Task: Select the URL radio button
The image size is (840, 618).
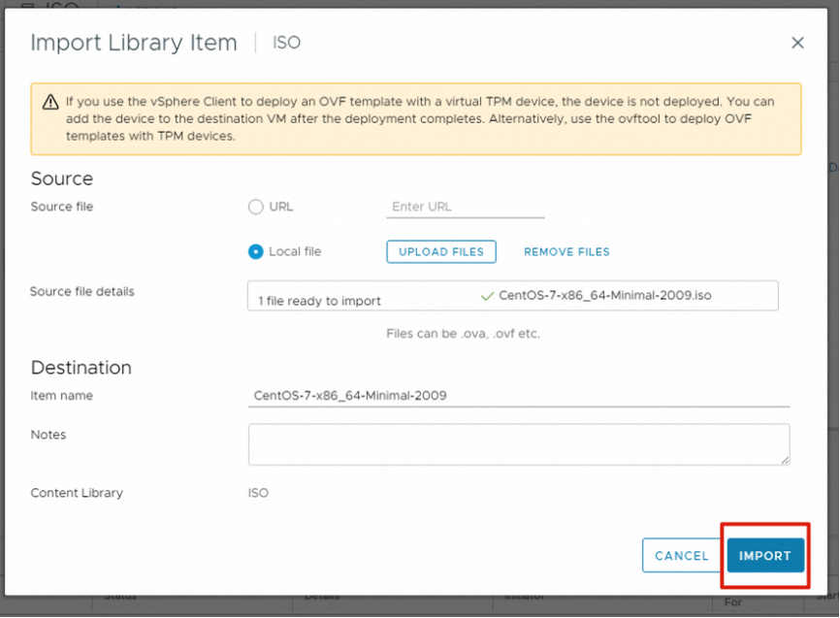Action: [x=256, y=207]
